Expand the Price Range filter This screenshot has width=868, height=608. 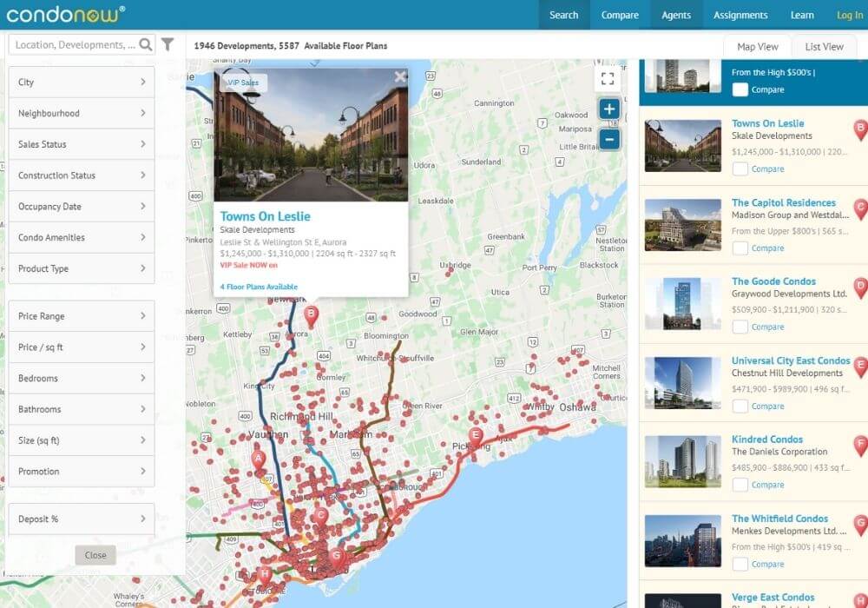pos(82,316)
